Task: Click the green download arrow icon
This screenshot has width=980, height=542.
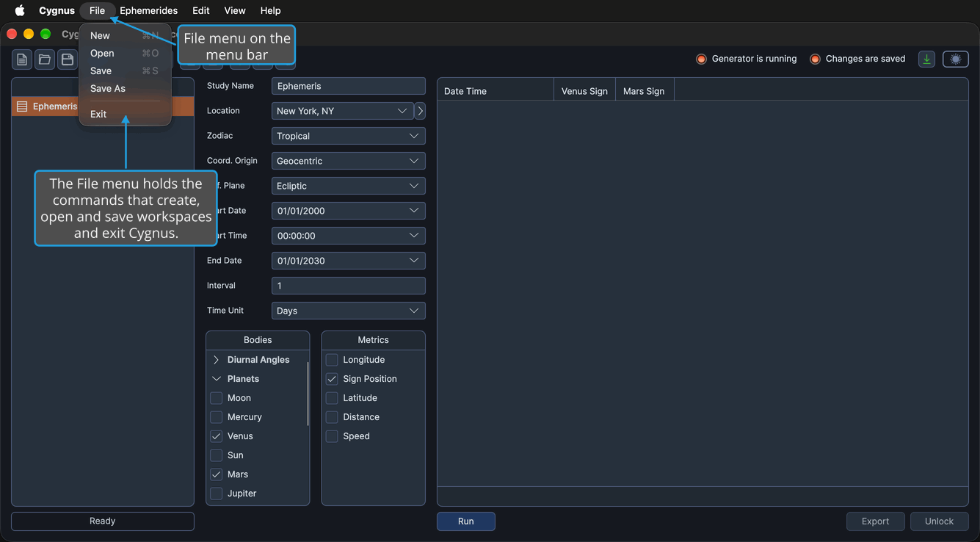Action: click(x=926, y=59)
